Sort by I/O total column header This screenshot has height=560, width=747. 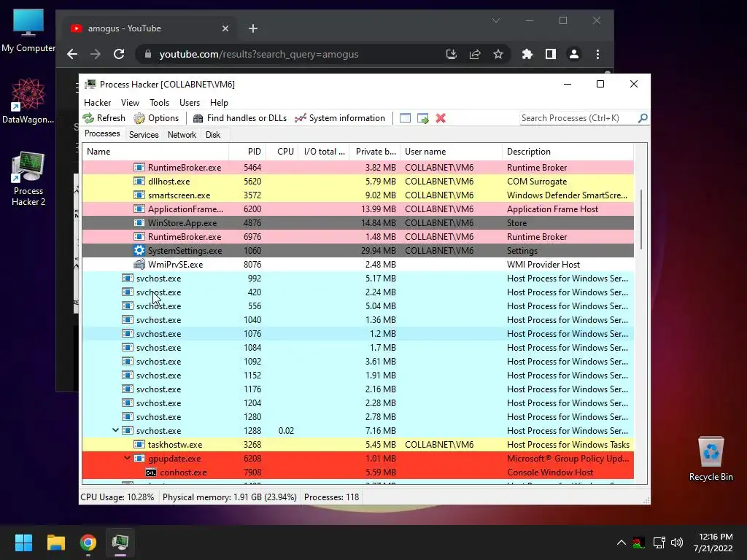(324, 152)
